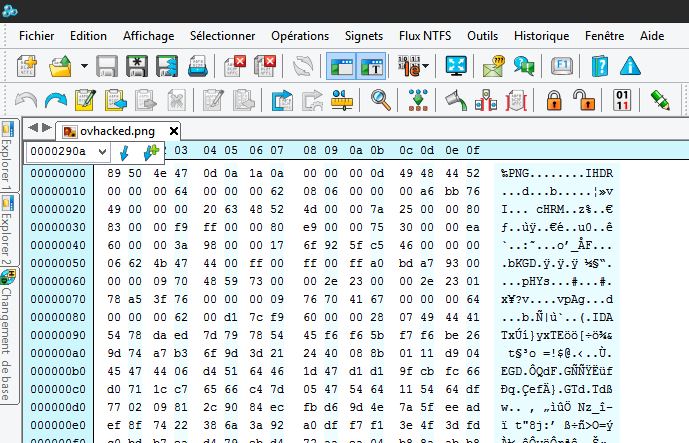Screen dimensions: 689x443
Task: Expand the open-file dropdown arrow
Action: point(84,66)
